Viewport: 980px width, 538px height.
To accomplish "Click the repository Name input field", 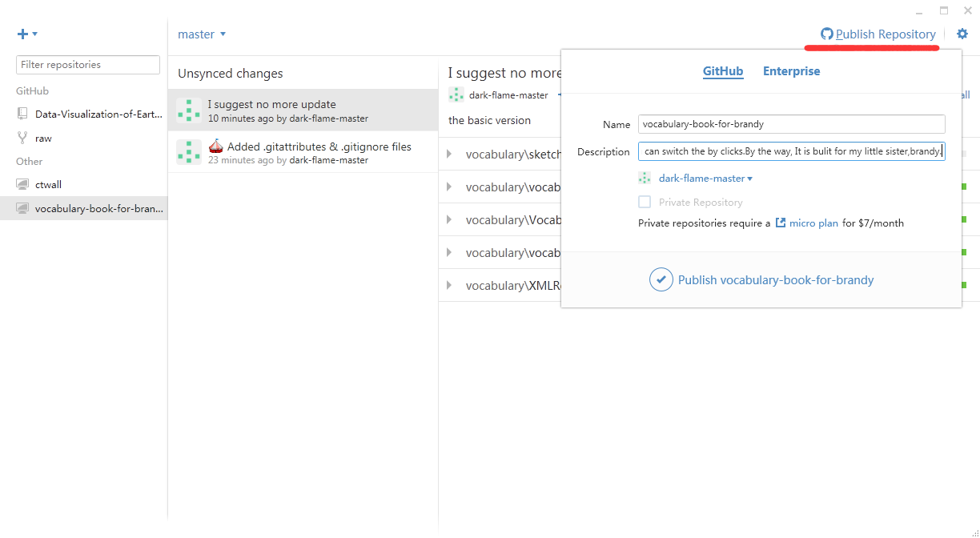I will [x=792, y=124].
